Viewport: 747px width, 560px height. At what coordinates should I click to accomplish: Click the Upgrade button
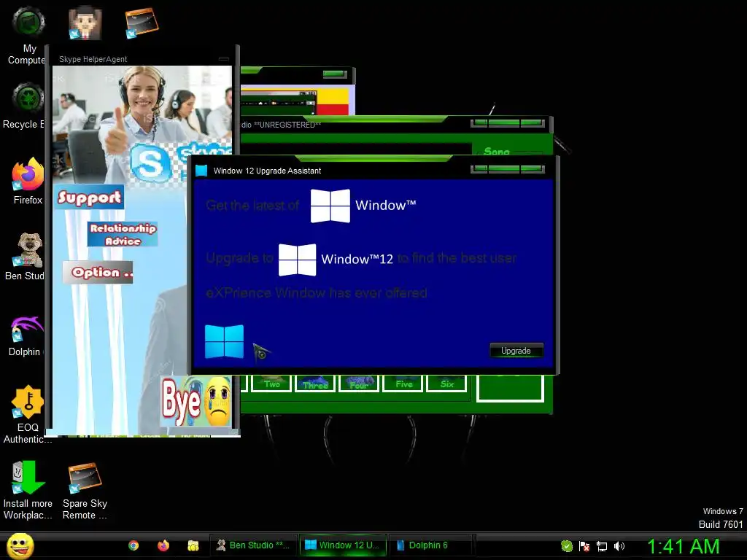(516, 351)
